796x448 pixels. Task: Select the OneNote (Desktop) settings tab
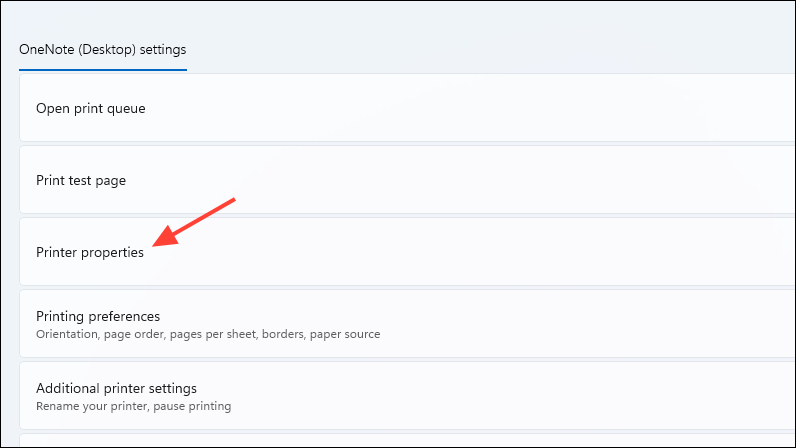point(102,48)
